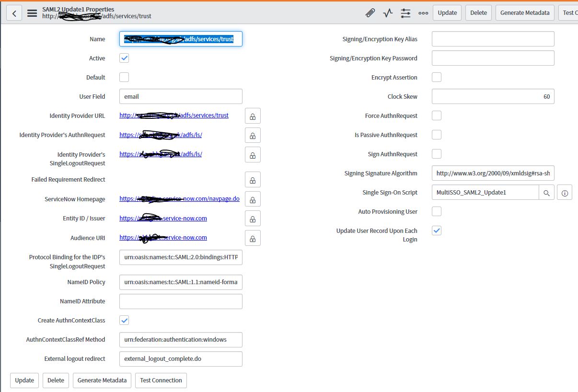The image size is (578, 392).
Task: Unlock the Failed Requirement Redirect field
Action: pyautogui.click(x=253, y=179)
